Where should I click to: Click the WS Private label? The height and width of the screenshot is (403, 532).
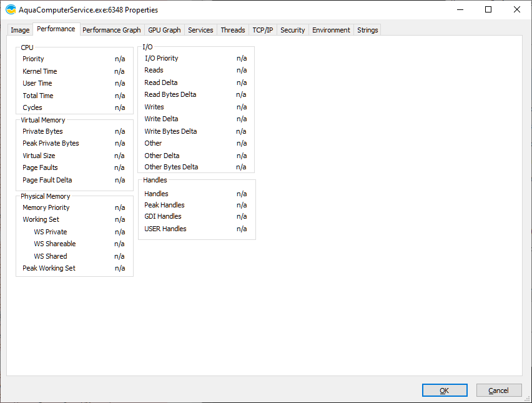(x=51, y=232)
